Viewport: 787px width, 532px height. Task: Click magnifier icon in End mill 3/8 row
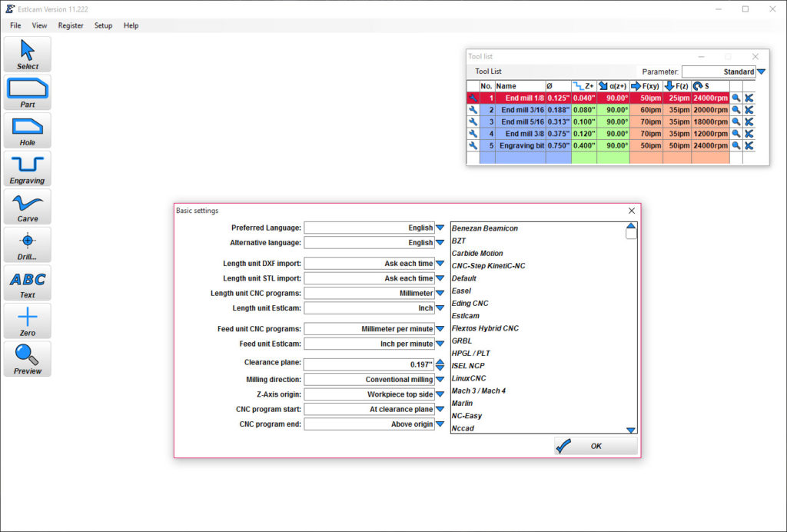click(x=736, y=134)
